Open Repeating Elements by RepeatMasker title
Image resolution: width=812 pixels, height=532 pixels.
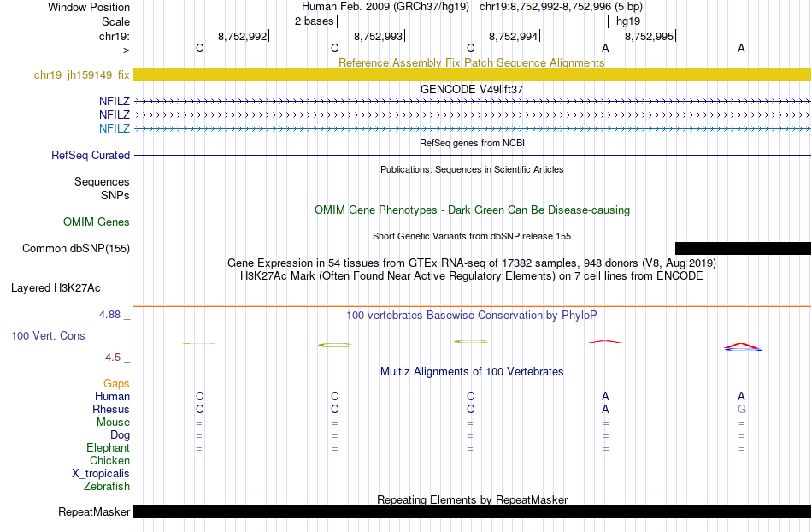(472, 499)
